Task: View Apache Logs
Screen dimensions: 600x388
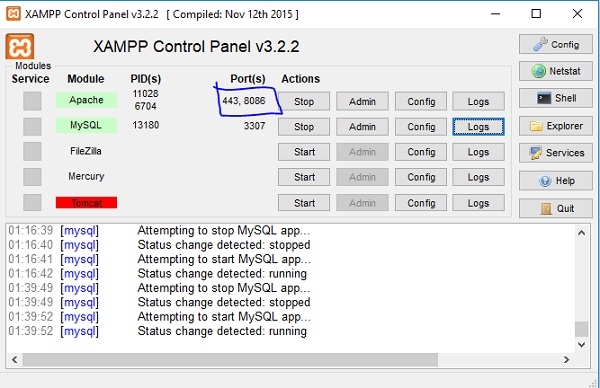Action: point(478,101)
